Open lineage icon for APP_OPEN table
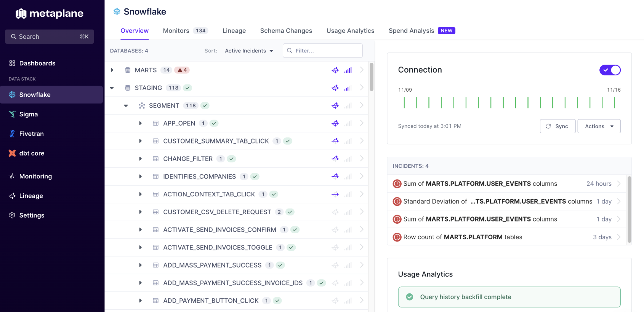This screenshot has width=644, height=312. tap(335, 123)
